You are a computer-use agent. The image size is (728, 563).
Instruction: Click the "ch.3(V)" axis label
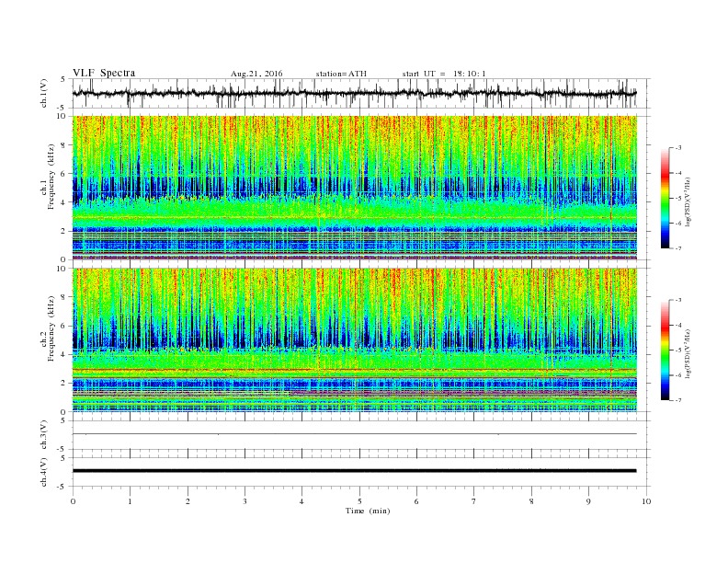tap(43, 435)
